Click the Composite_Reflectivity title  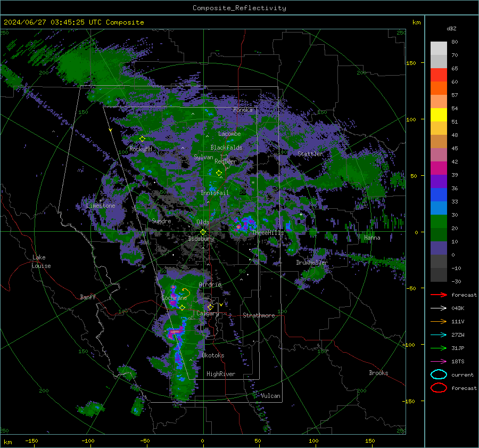pos(239,8)
